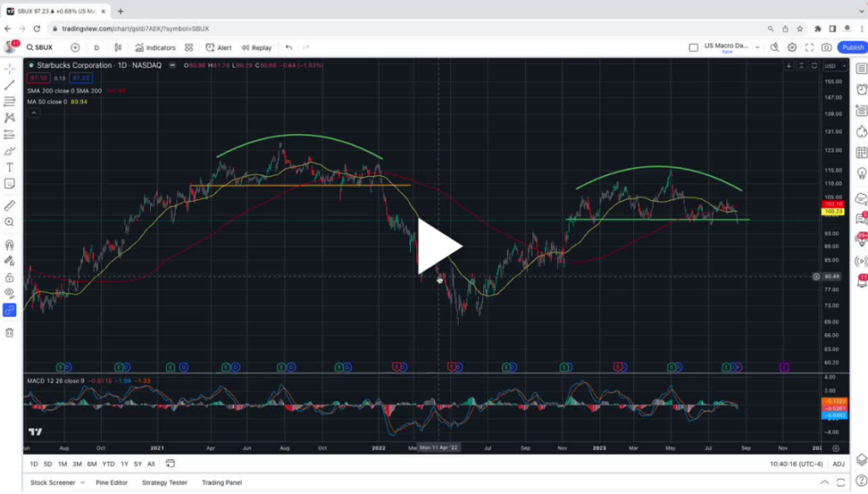Open the Fibonacci/Gann tools group
Viewport: 868px width, 494px height.
(x=9, y=102)
